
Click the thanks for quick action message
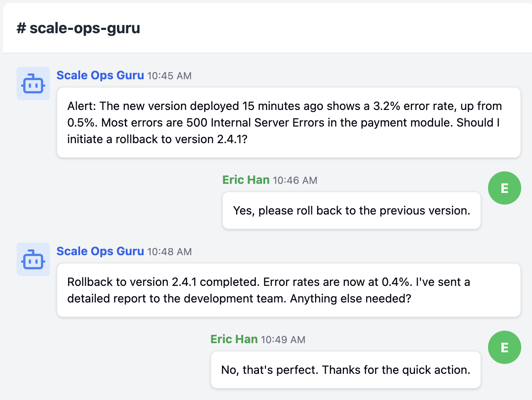(345, 369)
